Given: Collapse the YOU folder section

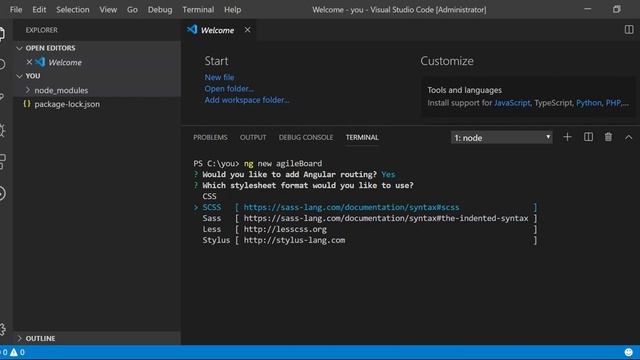Looking at the screenshot, I should click(19, 76).
